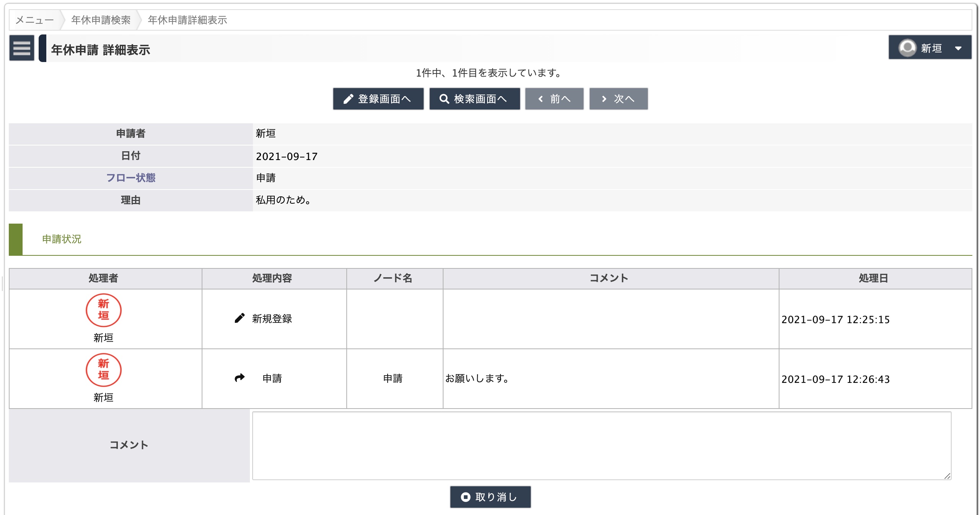Click 年休申請詳細表示 breadcrumb
The image size is (980, 515).
(x=188, y=20)
